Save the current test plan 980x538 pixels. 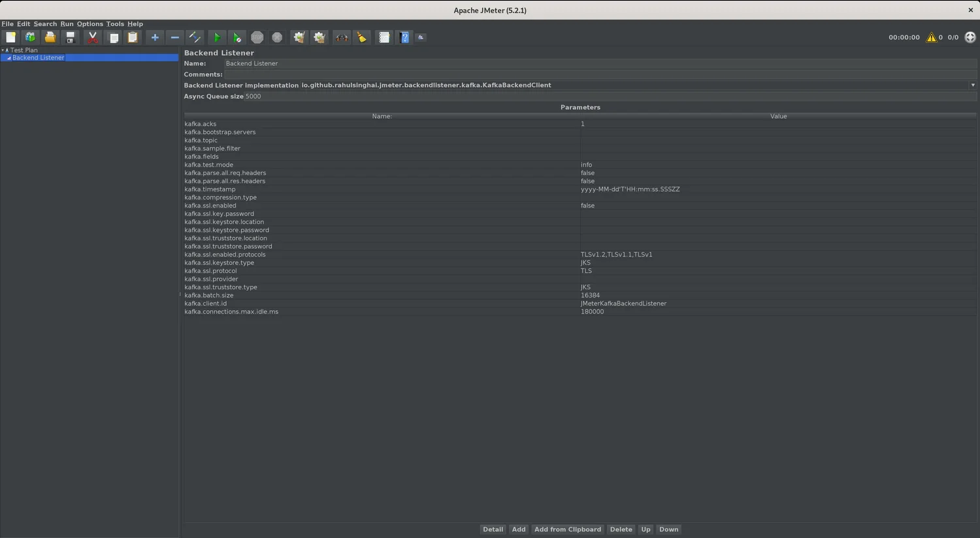click(x=70, y=37)
